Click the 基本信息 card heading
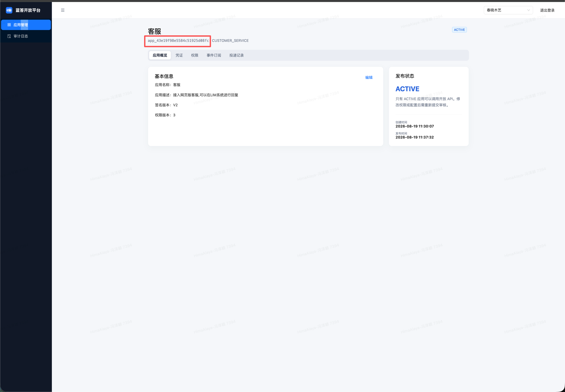 (x=164, y=76)
